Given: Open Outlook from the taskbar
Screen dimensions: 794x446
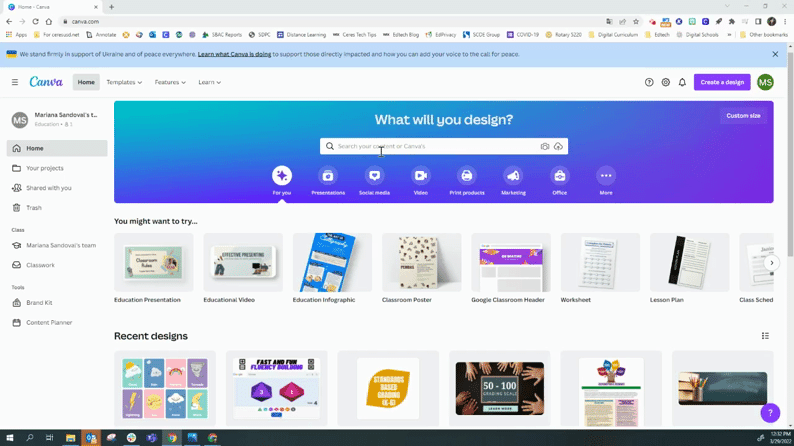Looking at the screenshot, I should [91, 437].
